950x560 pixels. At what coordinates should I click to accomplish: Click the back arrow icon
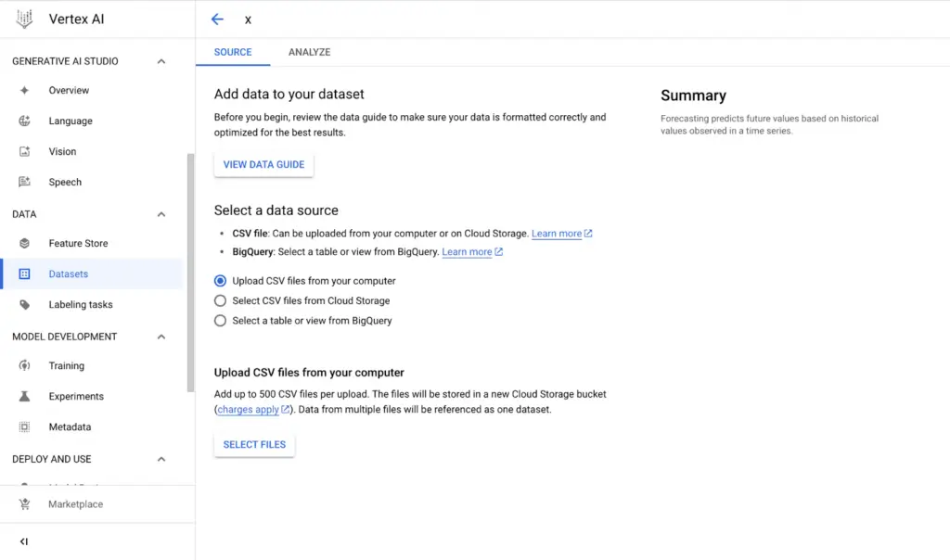point(217,19)
